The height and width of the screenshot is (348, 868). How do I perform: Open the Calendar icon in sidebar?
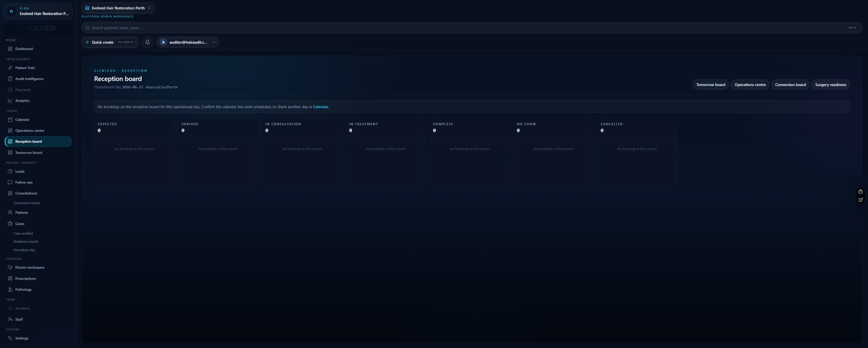10,120
